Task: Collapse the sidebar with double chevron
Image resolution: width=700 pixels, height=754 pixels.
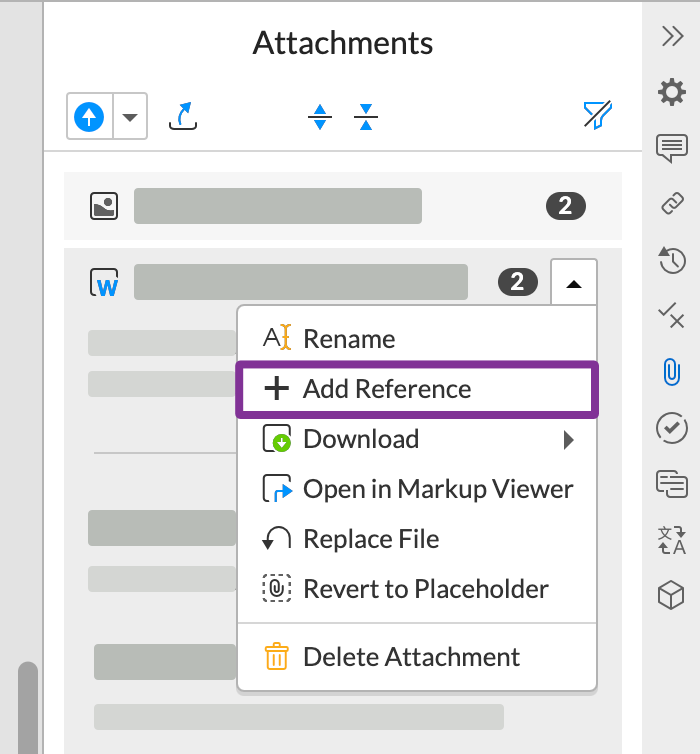Action: click(x=672, y=37)
